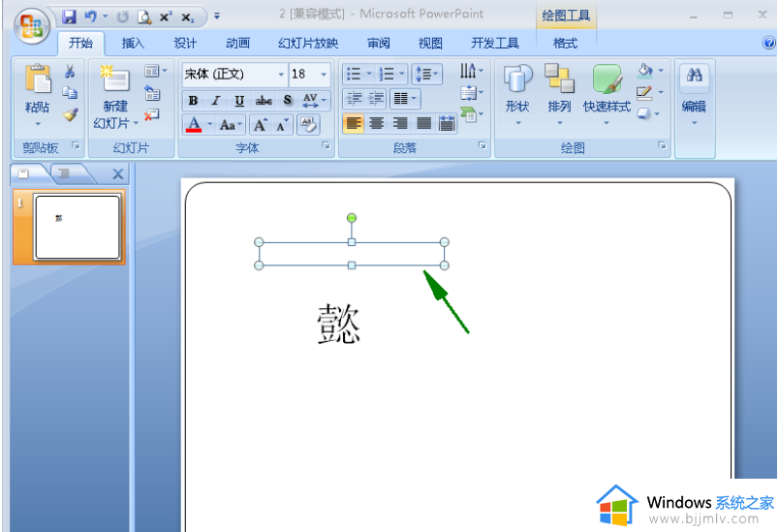Reset the slide layout icon
The width and height of the screenshot is (779, 532).
[152, 93]
